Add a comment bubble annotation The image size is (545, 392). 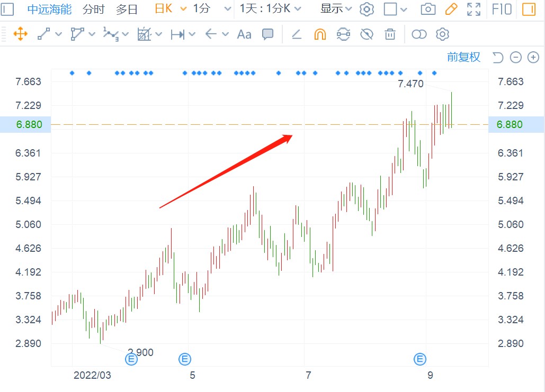coord(267,34)
